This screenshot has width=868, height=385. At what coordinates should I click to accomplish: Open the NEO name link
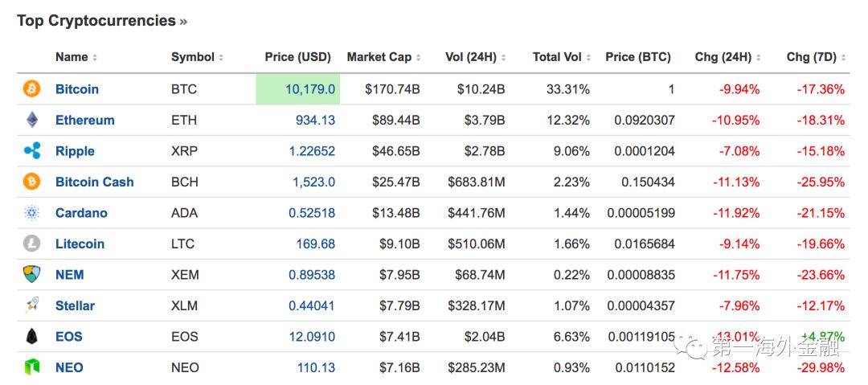[69, 367]
